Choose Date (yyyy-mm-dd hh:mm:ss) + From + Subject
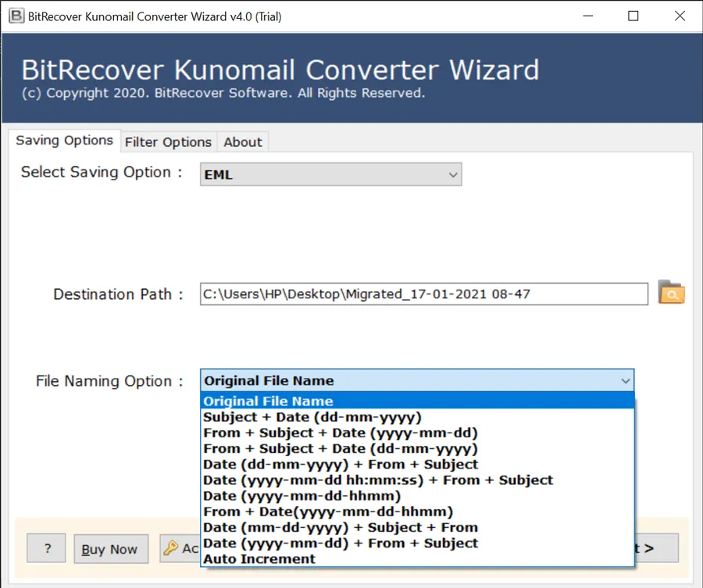The width and height of the screenshot is (703, 588). (417, 480)
